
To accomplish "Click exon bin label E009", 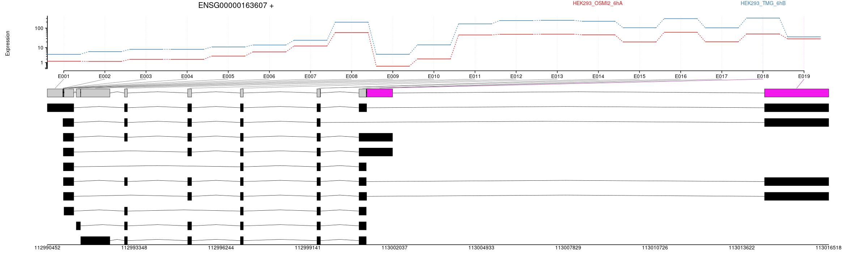I will click(x=393, y=76).
